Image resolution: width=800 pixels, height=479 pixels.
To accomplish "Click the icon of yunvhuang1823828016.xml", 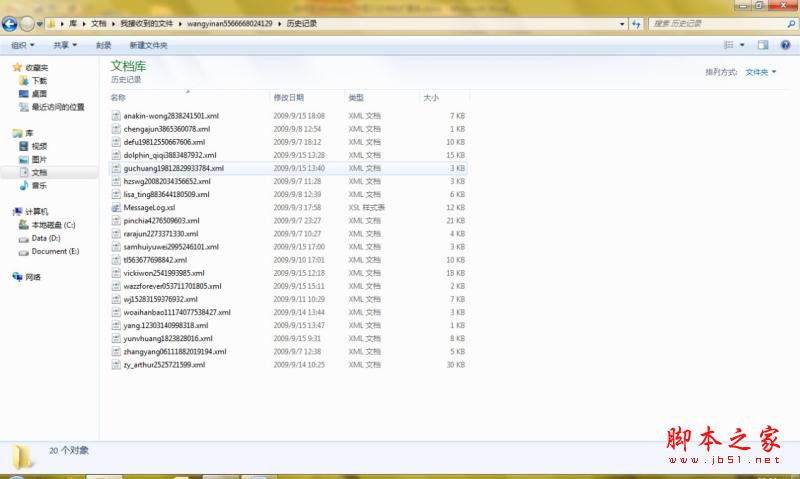I will pyautogui.click(x=116, y=338).
